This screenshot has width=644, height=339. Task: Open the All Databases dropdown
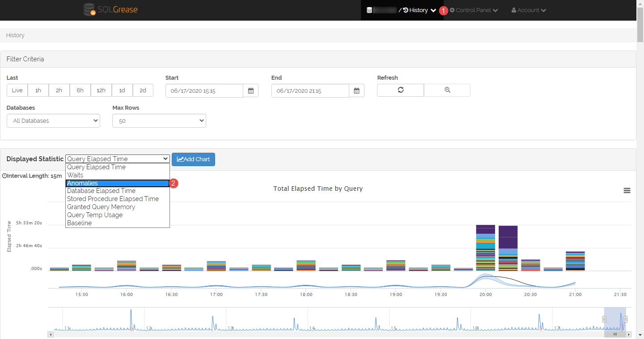53,121
